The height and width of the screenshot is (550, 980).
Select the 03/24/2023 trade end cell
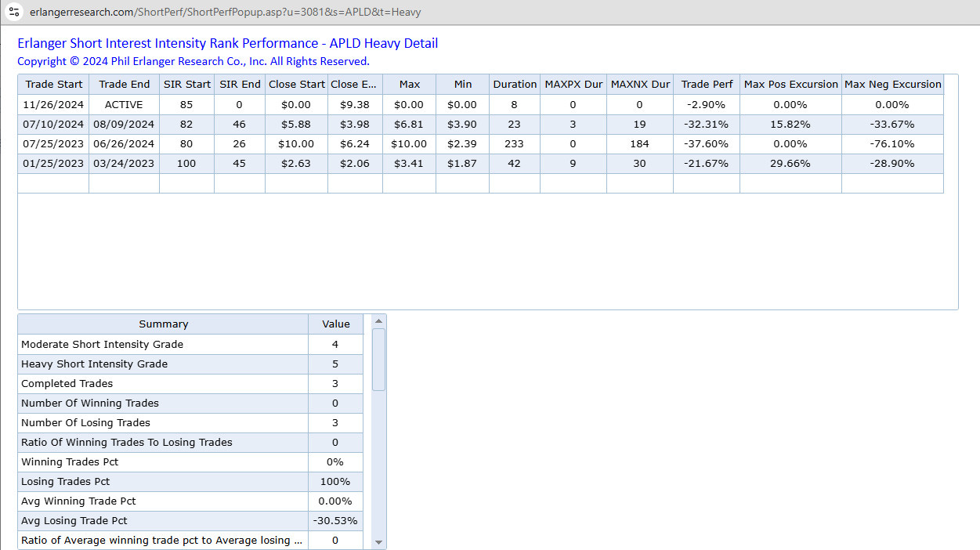(124, 164)
